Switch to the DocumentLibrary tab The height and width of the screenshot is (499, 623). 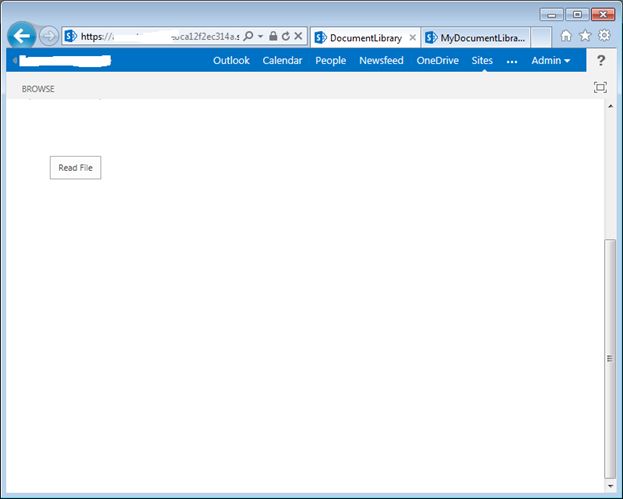pos(365,38)
